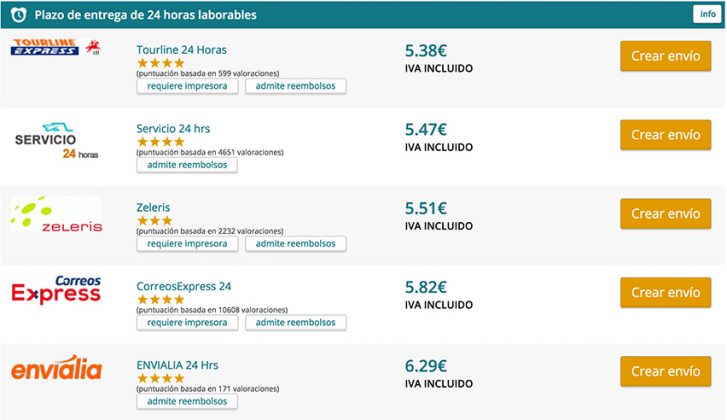Viewport: 727px width, 420px height.
Task: Click the Servicio 24 horas logo
Action: [x=57, y=141]
